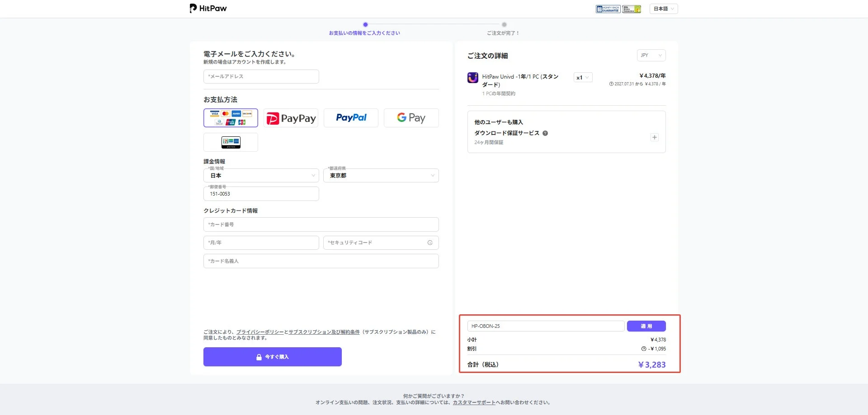Viewport: 868px width, 415px height.
Task: Click the 適用 apply coupon button
Action: click(x=646, y=326)
